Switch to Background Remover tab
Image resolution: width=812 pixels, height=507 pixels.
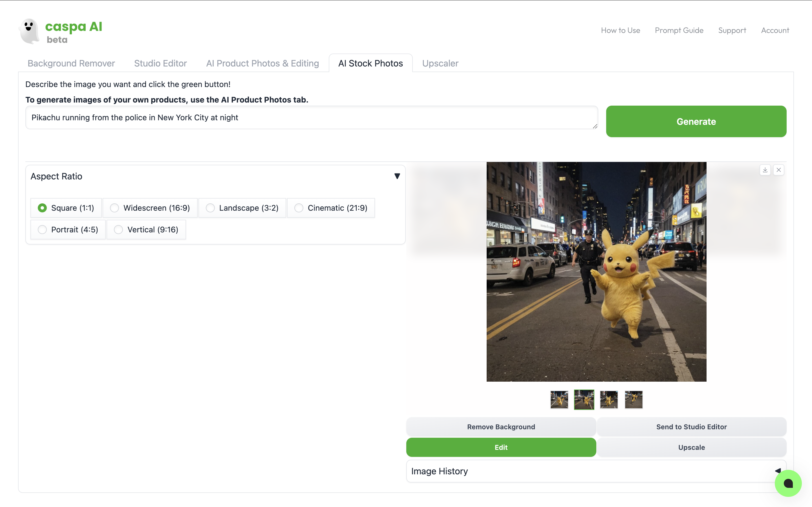coord(71,63)
